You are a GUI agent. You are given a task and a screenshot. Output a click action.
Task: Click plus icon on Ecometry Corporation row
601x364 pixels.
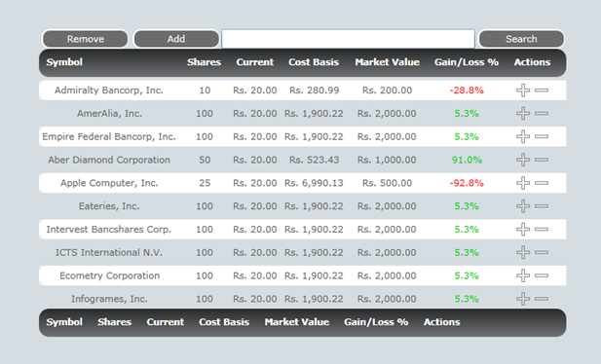(x=523, y=275)
